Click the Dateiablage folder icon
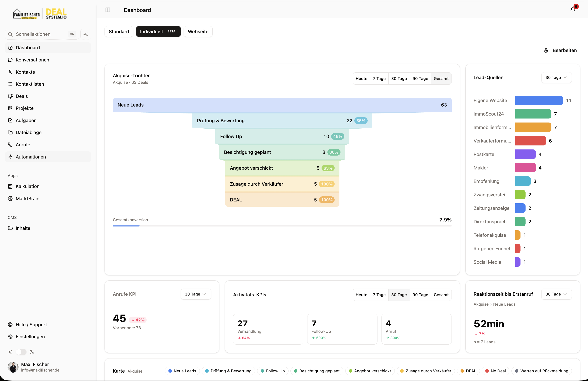 10,133
